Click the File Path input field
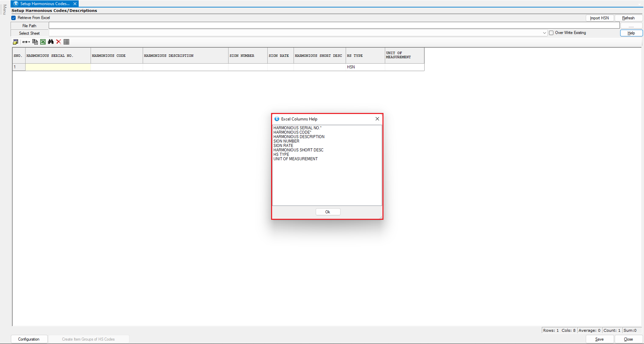Image resolution: width=644 pixels, height=344 pixels. pos(334,26)
